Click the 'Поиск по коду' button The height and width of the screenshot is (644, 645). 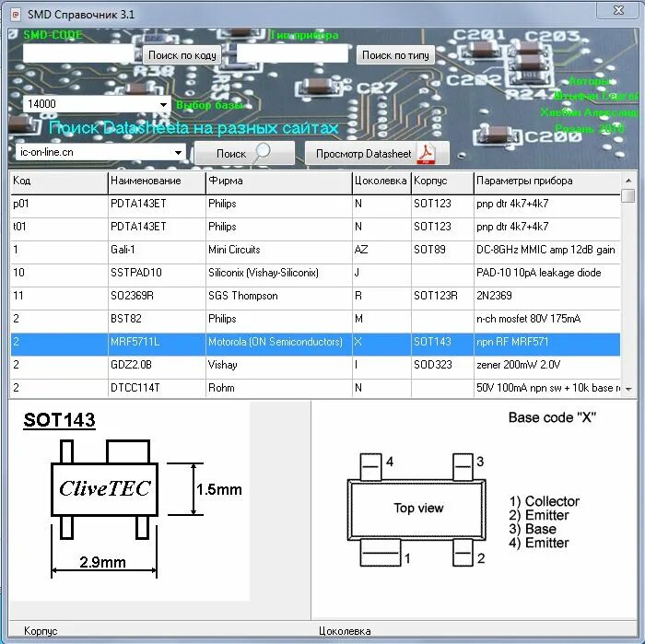tap(182, 55)
